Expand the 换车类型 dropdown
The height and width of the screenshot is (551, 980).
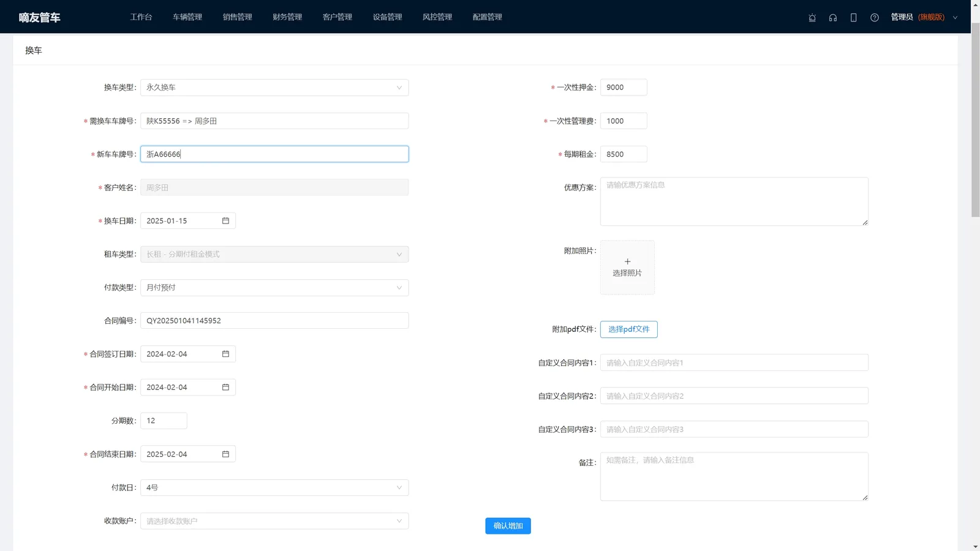pyautogui.click(x=274, y=88)
